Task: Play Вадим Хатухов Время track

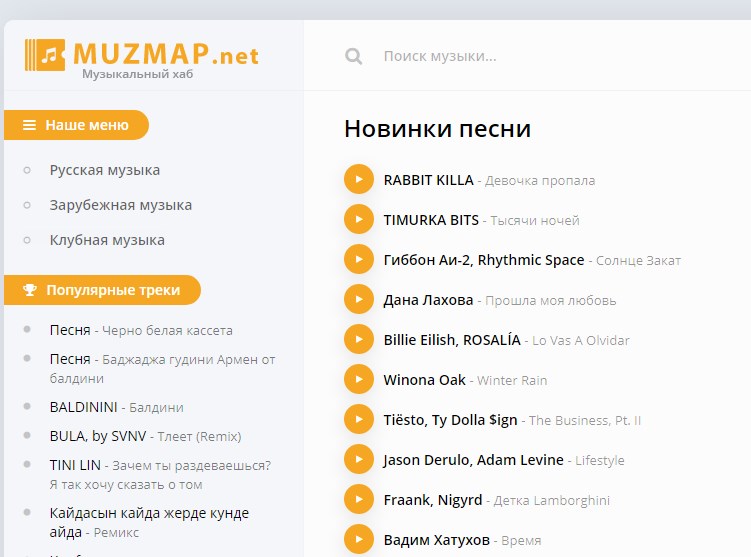Action: [x=359, y=539]
